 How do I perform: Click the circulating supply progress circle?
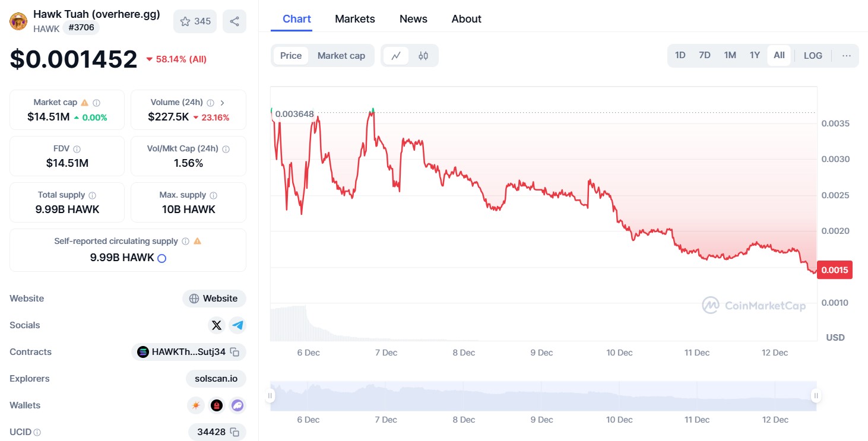coord(161,258)
